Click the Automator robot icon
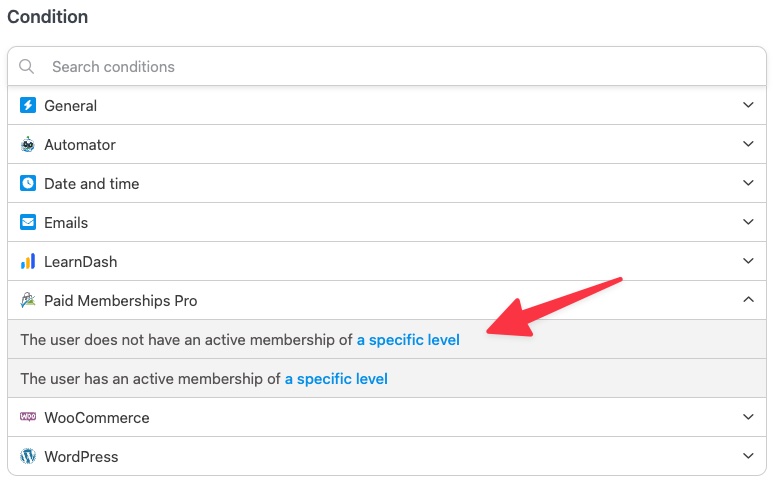The image size is (779, 487). [28, 144]
